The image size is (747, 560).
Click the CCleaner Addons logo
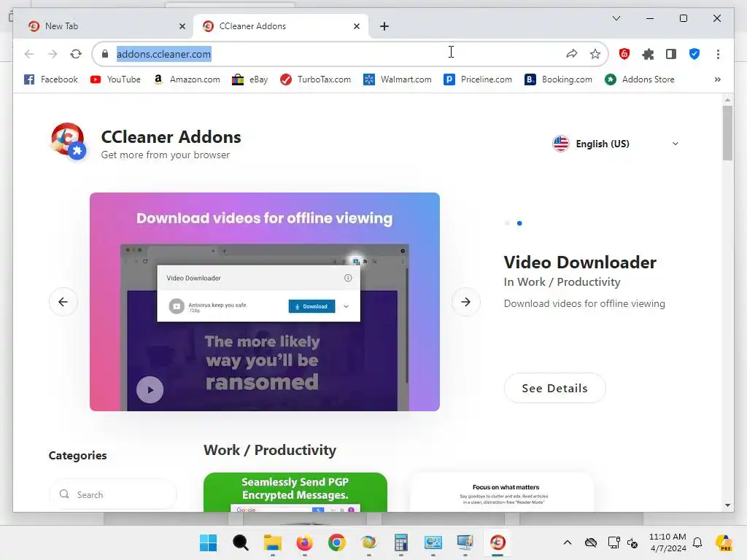(x=68, y=141)
